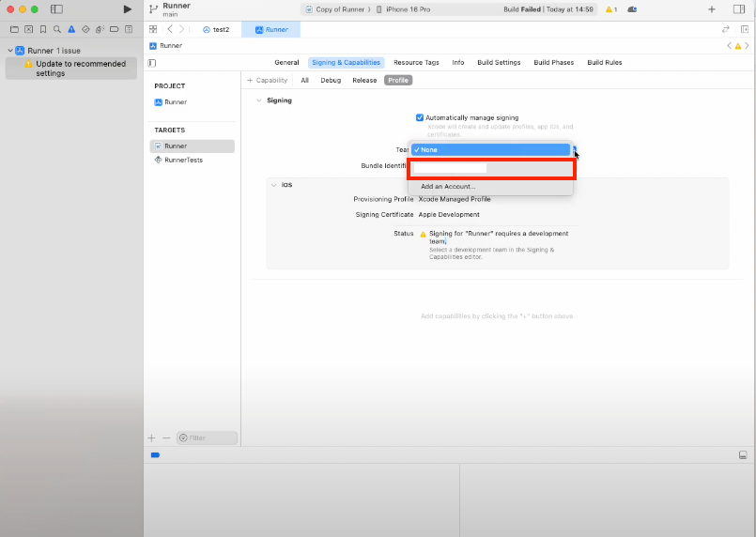Open the Bookmark navigator
The height and width of the screenshot is (537, 756).
click(43, 29)
